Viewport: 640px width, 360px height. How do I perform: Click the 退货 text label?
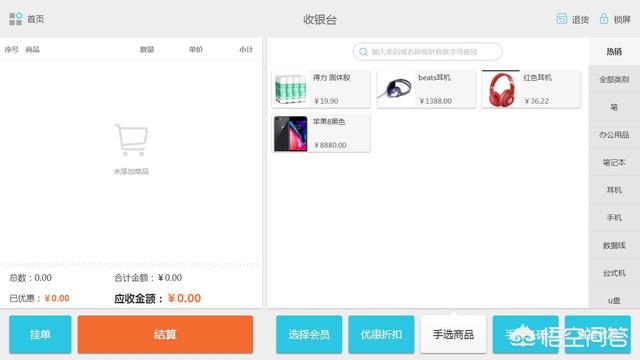click(x=580, y=19)
